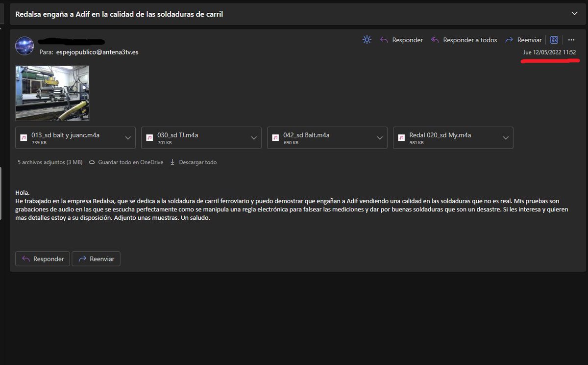
Task: Click the audio file icon of 030_sd TJ attachment
Action: click(x=149, y=138)
